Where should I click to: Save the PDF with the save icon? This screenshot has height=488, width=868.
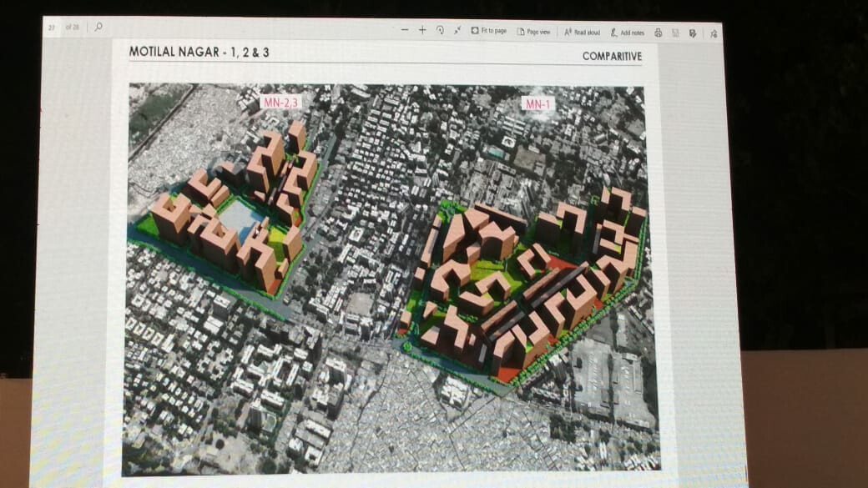point(675,33)
